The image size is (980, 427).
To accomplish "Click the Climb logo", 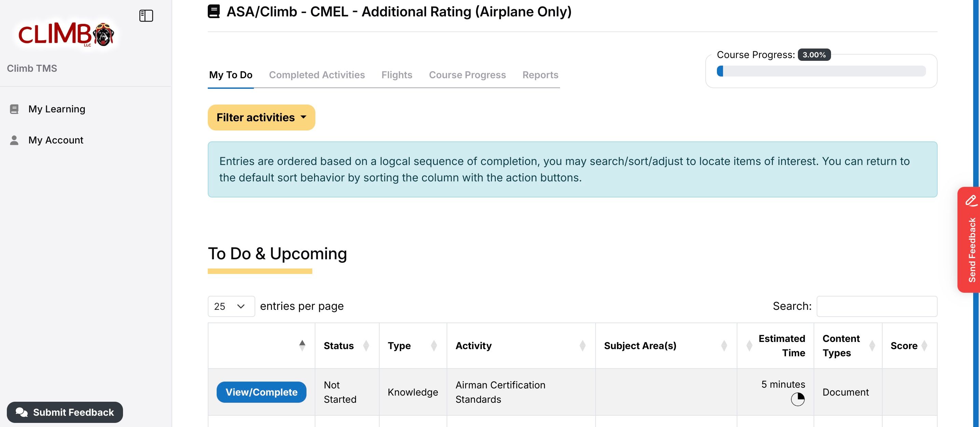I will coord(66,34).
